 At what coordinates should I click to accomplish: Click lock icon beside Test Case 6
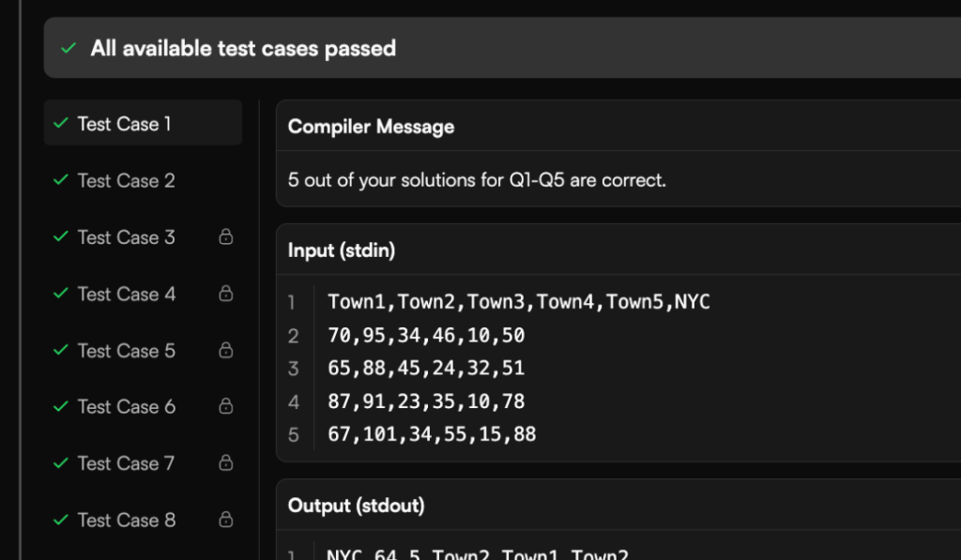(x=225, y=407)
